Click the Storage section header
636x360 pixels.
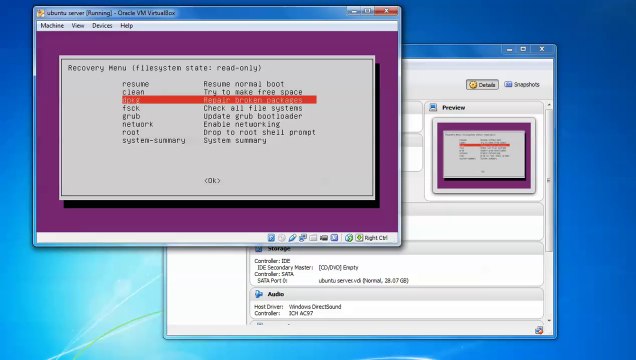tap(396, 248)
